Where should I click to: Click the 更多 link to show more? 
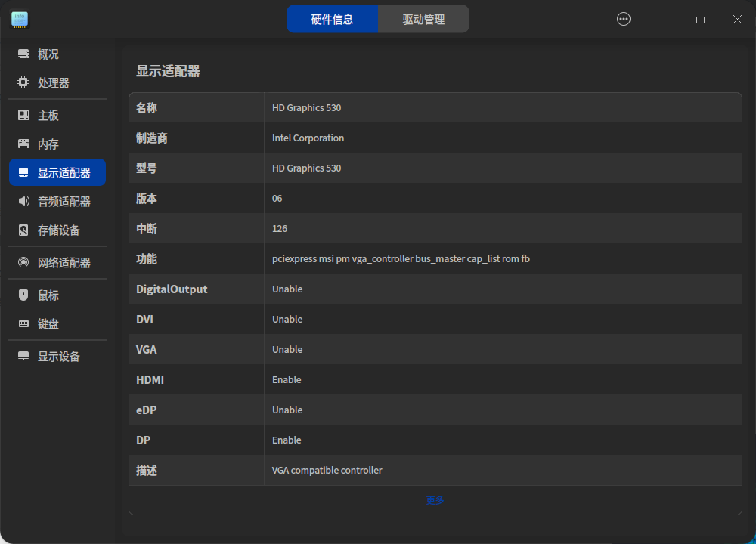435,500
